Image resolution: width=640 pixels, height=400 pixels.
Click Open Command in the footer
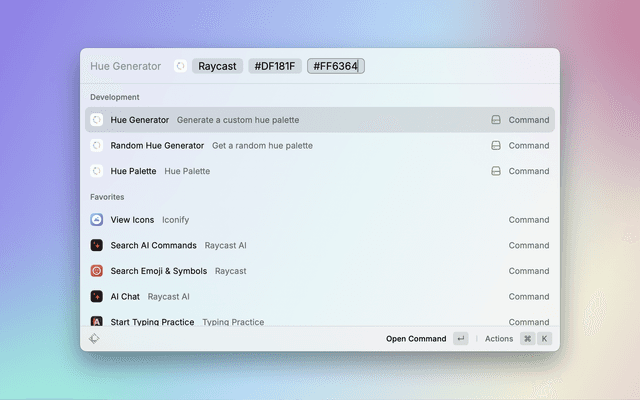[416, 339]
